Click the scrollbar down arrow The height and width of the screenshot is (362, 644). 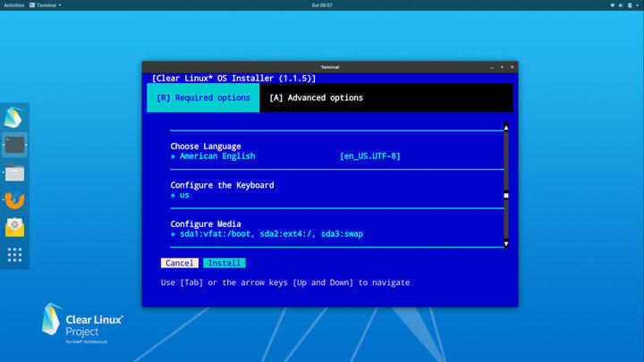point(506,244)
